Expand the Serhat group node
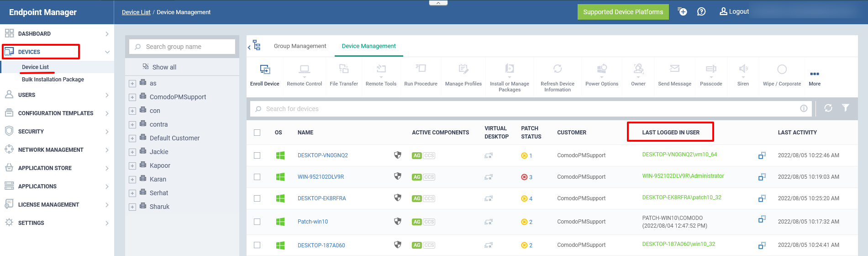Image resolution: width=868 pixels, height=256 pixels. 132,193
